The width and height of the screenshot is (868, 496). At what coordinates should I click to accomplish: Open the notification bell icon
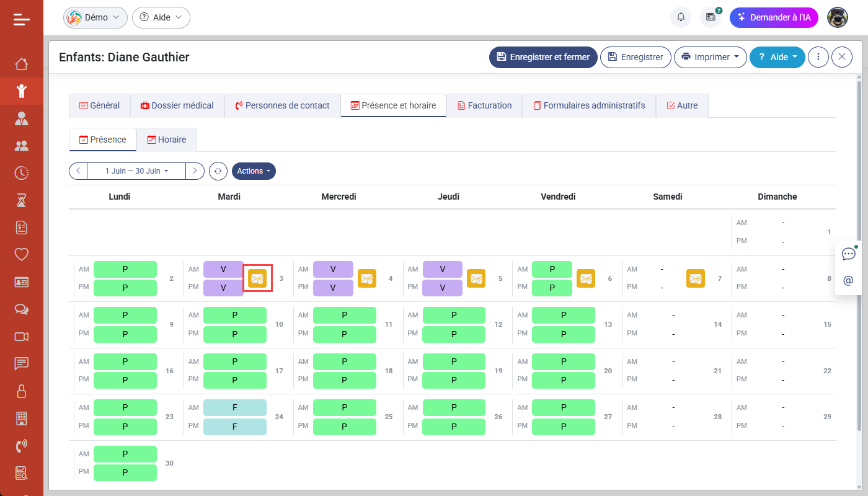(x=680, y=17)
